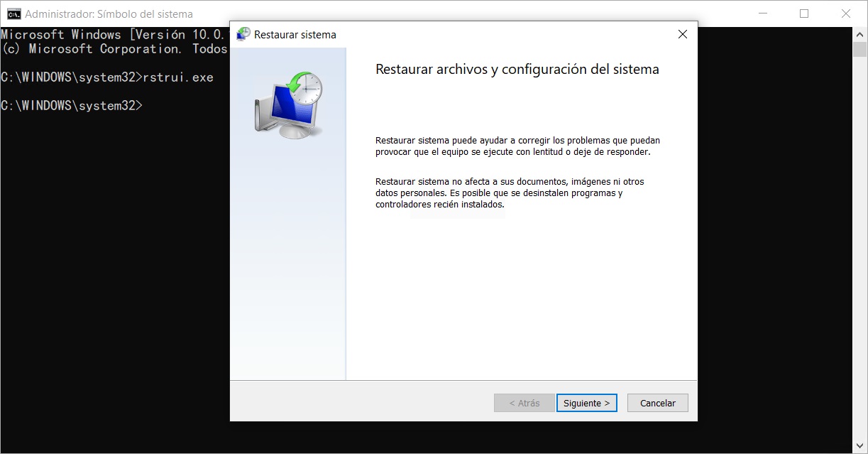Click the empty console scrollbar track
Image resolution: width=868 pixels, height=454 pixels.
(x=859, y=249)
